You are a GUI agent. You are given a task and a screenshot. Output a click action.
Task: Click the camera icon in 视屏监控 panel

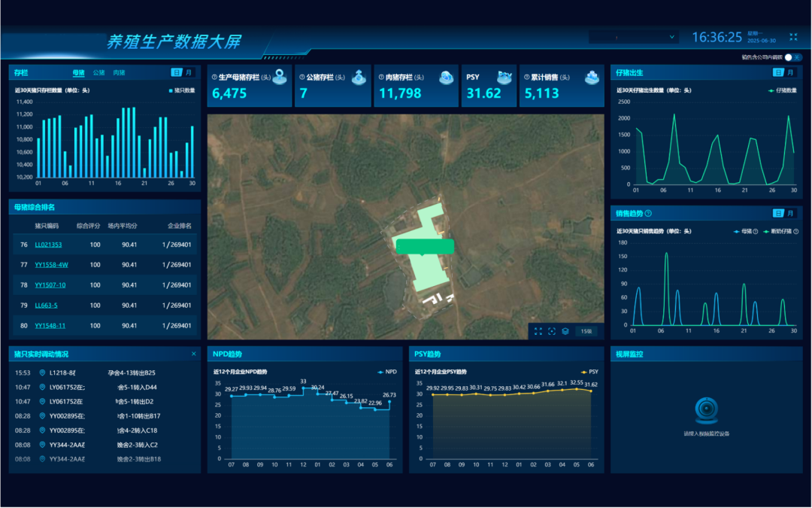[x=706, y=410]
